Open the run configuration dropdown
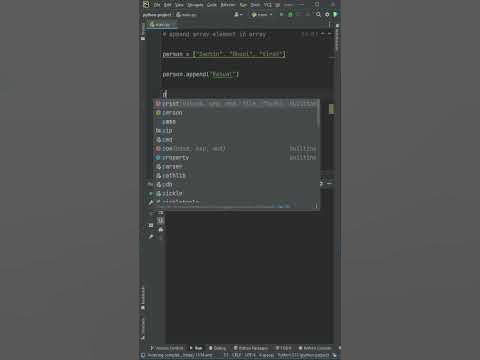The image size is (480, 360). tap(262, 15)
